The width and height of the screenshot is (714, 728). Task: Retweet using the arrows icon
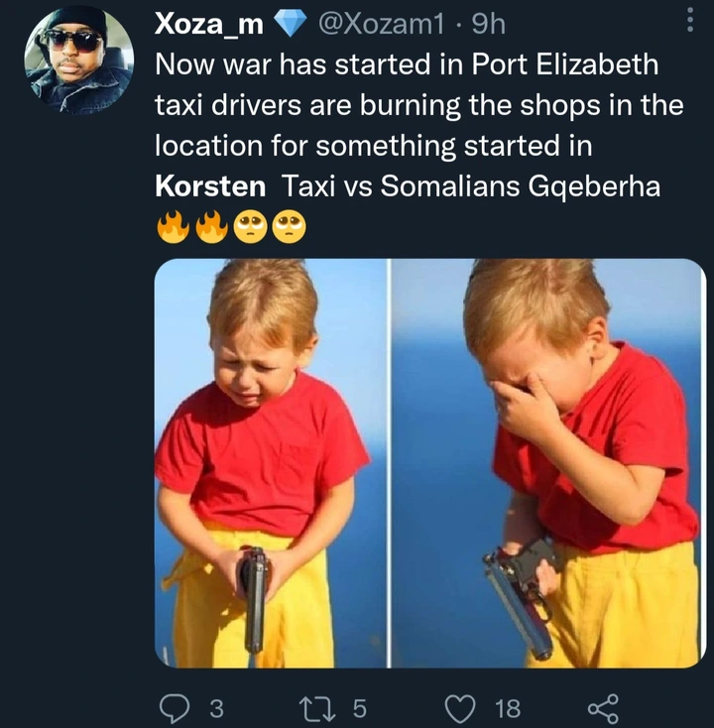pos(317,708)
